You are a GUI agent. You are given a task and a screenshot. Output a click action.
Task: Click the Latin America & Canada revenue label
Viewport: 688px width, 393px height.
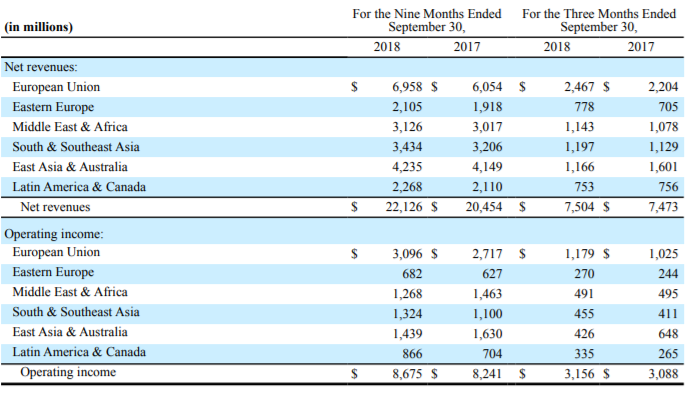pyautogui.click(x=79, y=187)
